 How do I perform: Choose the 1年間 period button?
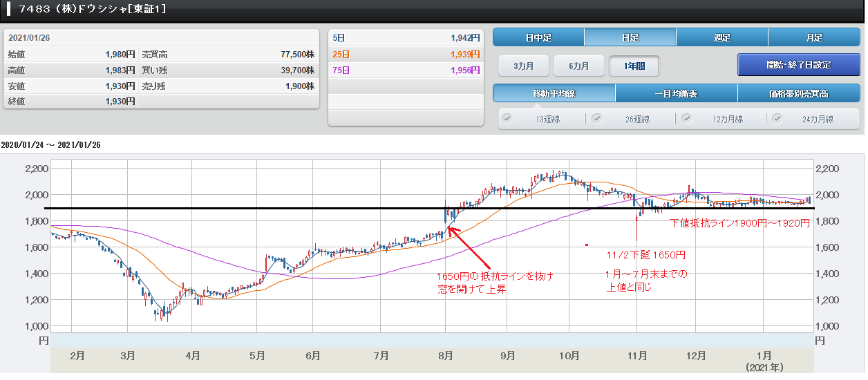coord(634,66)
